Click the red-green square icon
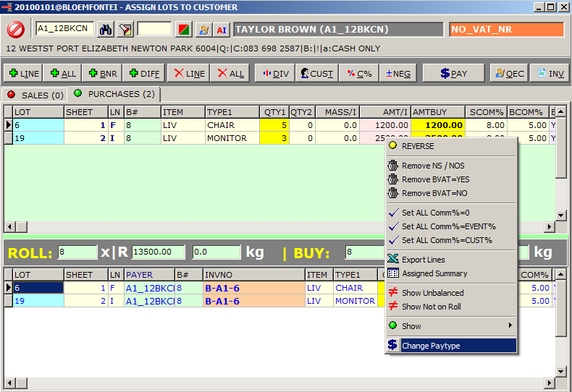This screenshot has width=572, height=392. [x=184, y=30]
